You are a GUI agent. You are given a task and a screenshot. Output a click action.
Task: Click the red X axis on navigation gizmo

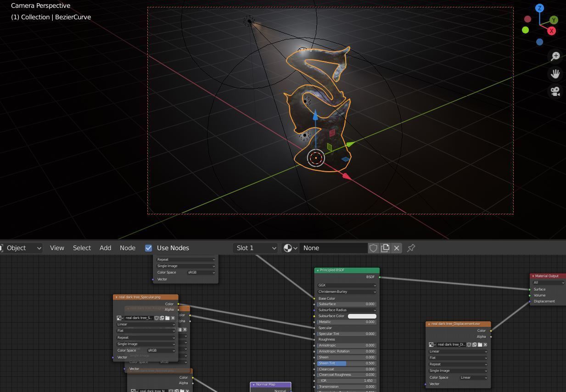click(551, 31)
